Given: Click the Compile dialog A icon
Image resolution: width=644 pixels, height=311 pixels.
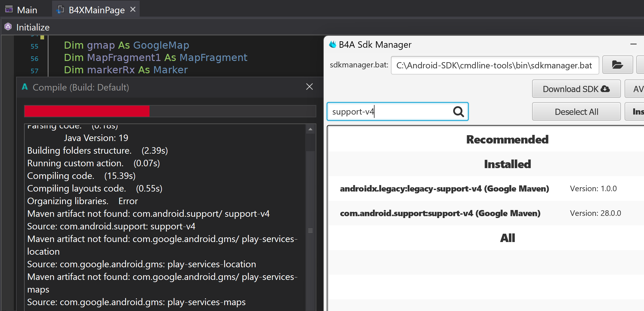Looking at the screenshot, I should (x=25, y=87).
